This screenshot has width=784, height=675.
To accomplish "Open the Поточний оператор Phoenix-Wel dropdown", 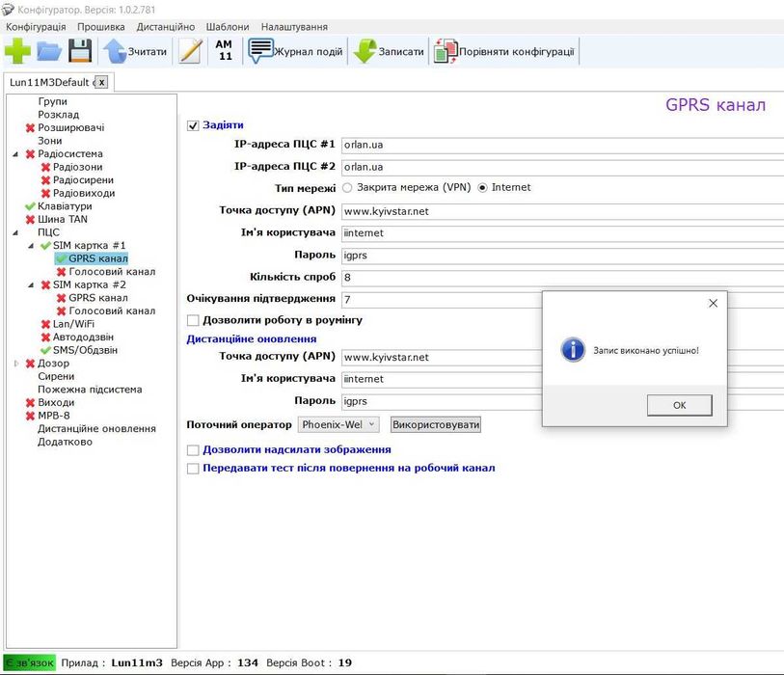I will coord(338,424).
